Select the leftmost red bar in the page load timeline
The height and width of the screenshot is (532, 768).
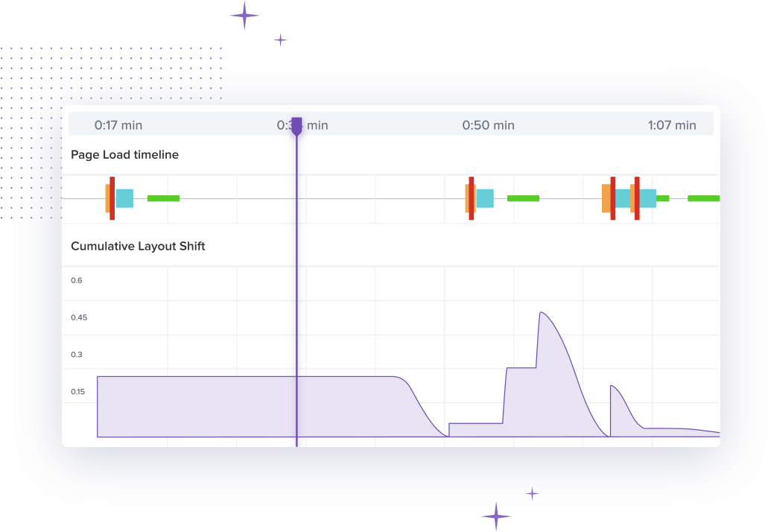tap(112, 198)
